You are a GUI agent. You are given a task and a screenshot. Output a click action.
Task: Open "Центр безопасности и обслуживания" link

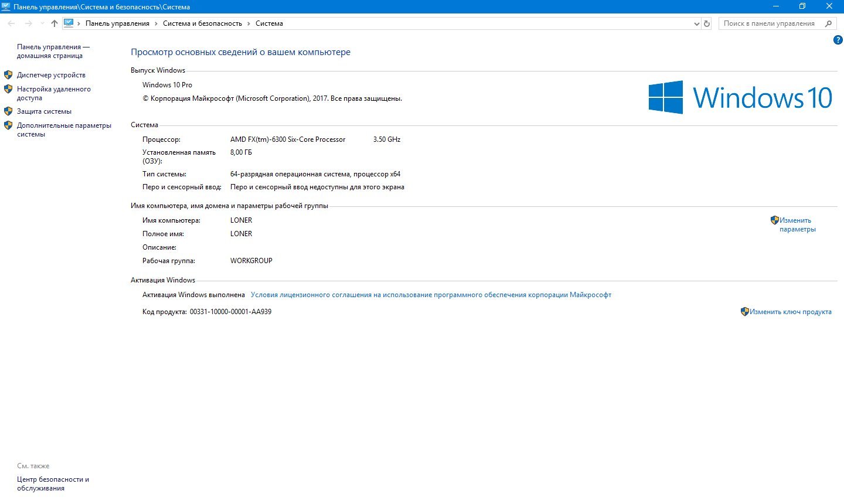53,483
